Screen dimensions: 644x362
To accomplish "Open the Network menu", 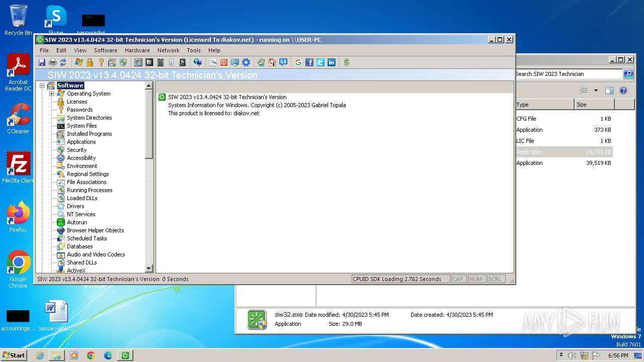I will [x=169, y=50].
